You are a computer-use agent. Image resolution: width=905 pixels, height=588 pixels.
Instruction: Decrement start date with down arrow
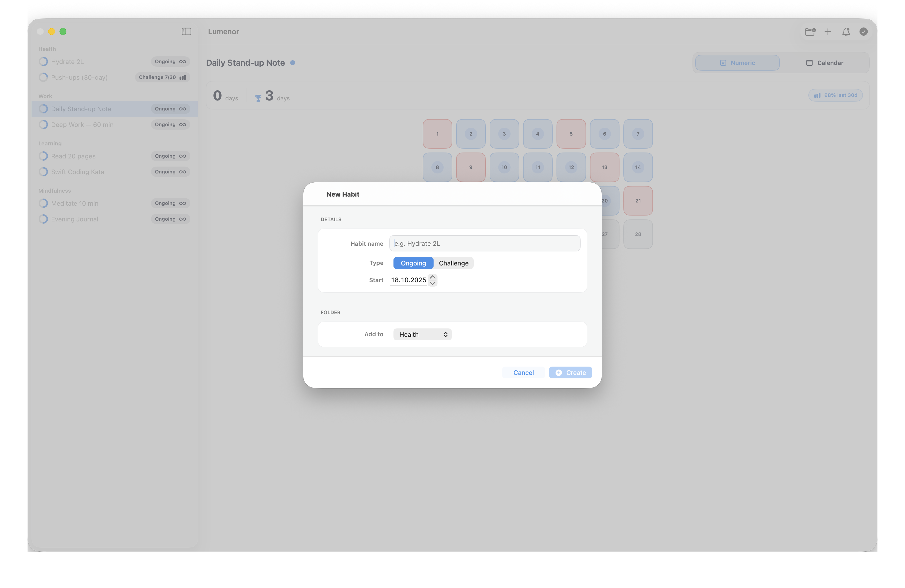[432, 283]
